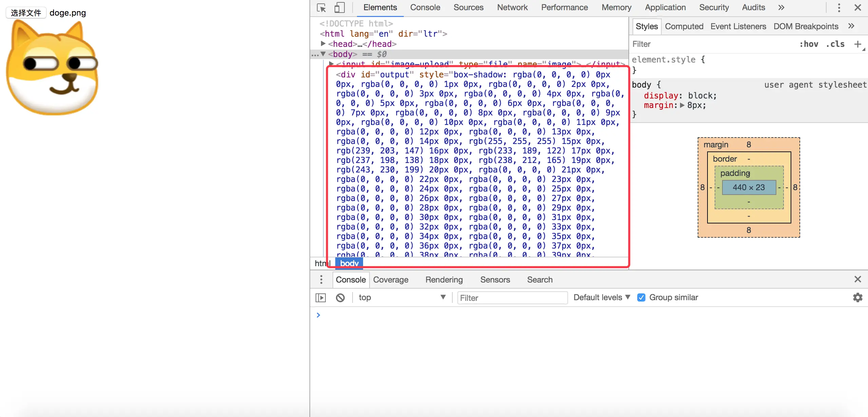Open the DevTools three-dot customize menu
This screenshot has width=868, height=417.
pyautogui.click(x=839, y=8)
